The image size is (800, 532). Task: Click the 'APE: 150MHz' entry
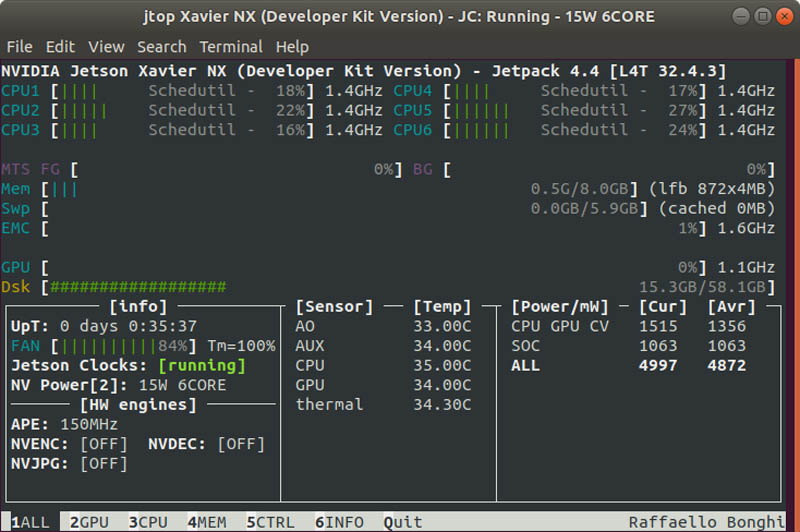pos(64,424)
